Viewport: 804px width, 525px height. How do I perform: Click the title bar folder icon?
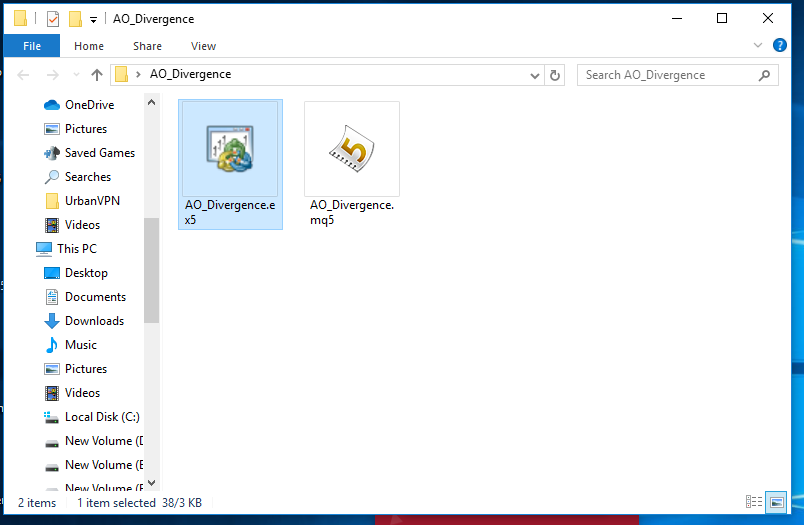[x=21, y=18]
